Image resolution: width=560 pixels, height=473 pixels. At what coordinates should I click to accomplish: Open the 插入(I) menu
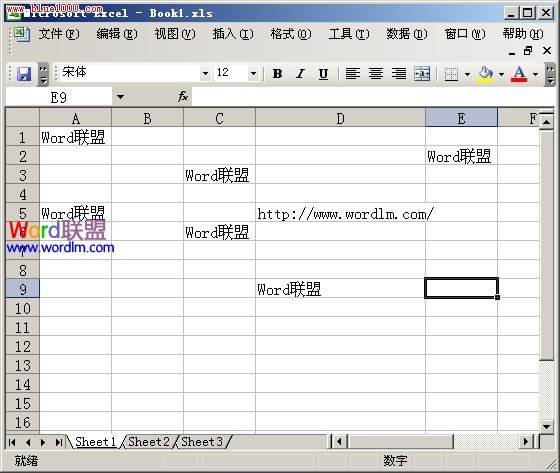point(233,34)
